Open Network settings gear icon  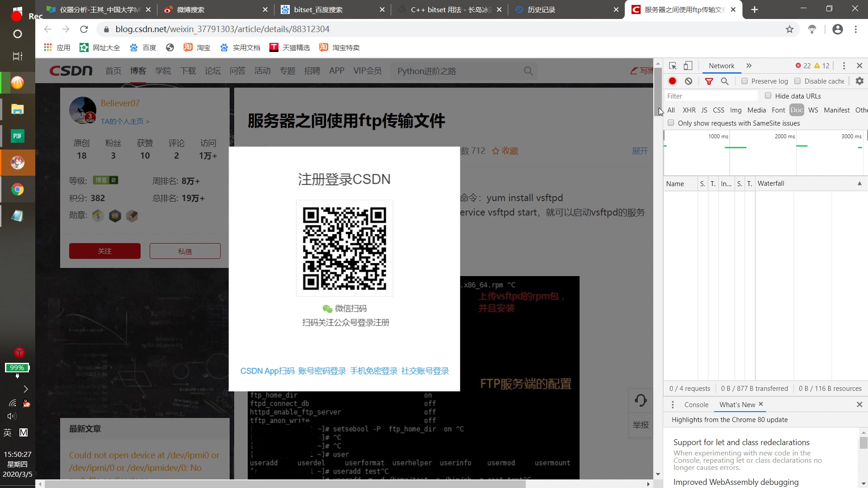[859, 81]
